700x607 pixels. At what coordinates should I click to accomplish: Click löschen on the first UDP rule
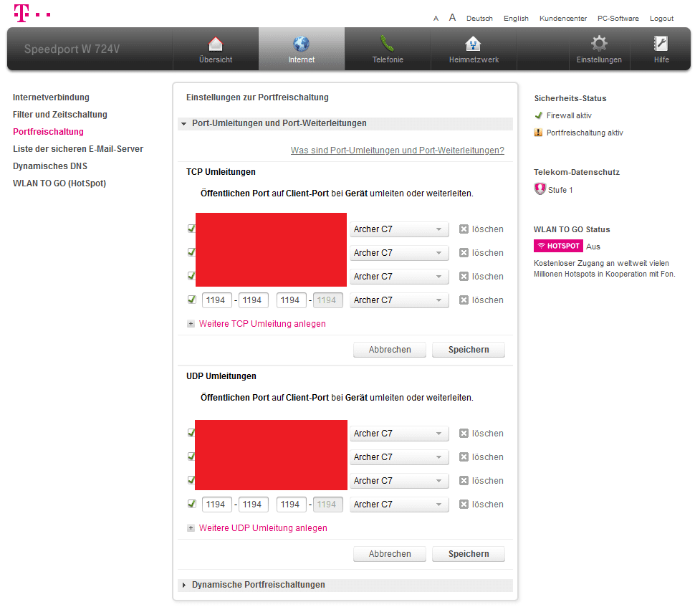(481, 434)
